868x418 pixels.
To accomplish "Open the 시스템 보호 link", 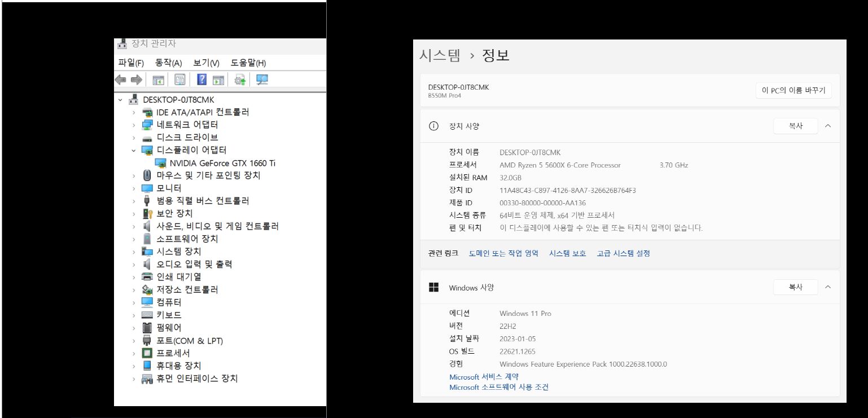I will click(x=568, y=253).
